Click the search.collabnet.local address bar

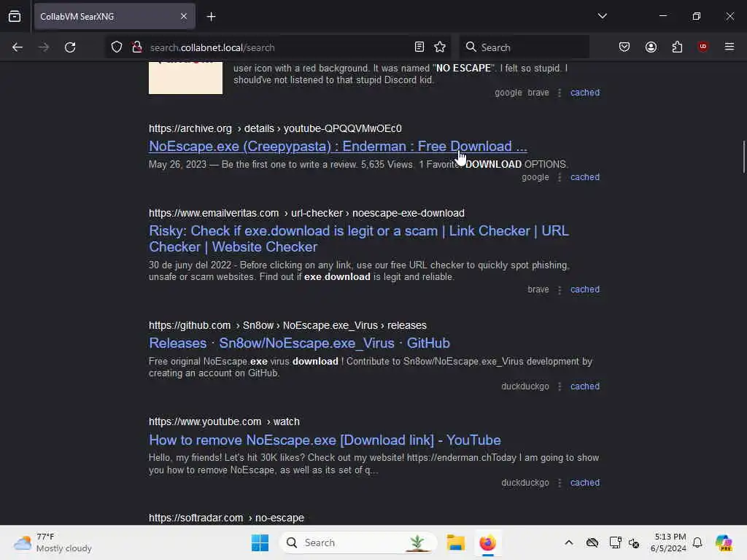[x=276, y=47]
